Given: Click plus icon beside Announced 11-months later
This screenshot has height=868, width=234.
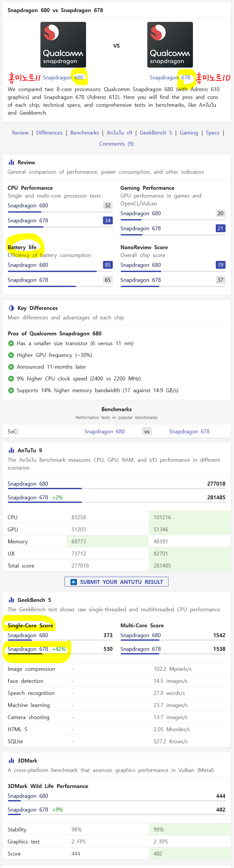Looking at the screenshot, I should pyautogui.click(x=11, y=367).
